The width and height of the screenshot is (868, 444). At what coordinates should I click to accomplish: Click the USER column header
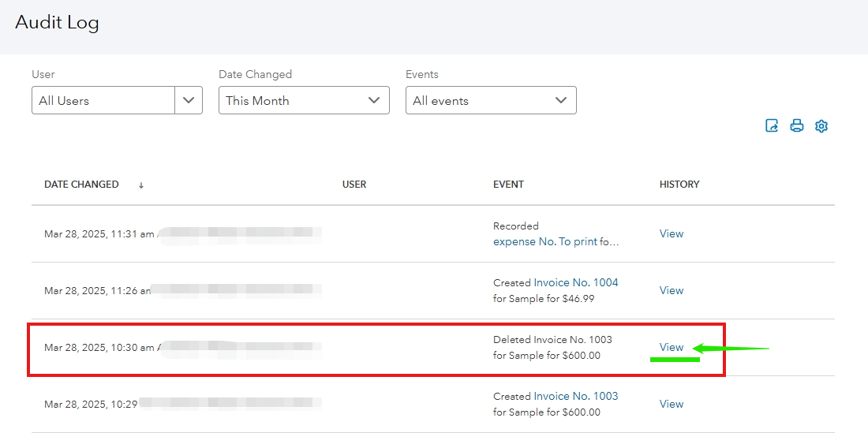354,185
